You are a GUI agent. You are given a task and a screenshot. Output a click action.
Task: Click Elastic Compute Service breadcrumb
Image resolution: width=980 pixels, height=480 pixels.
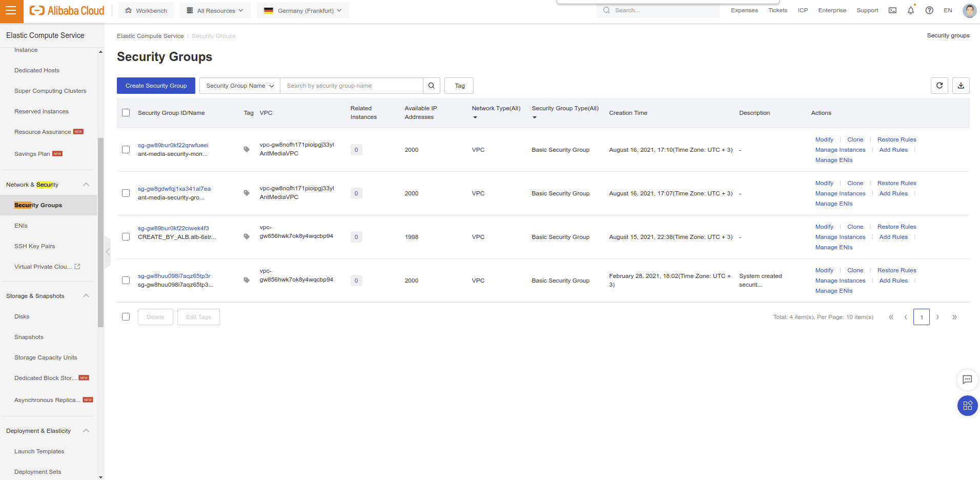150,36
